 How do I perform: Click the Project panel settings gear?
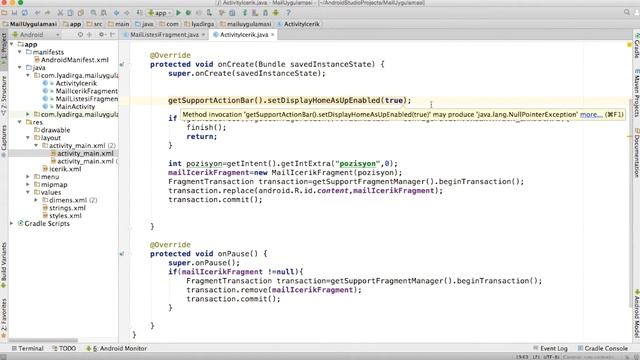pos(101,35)
